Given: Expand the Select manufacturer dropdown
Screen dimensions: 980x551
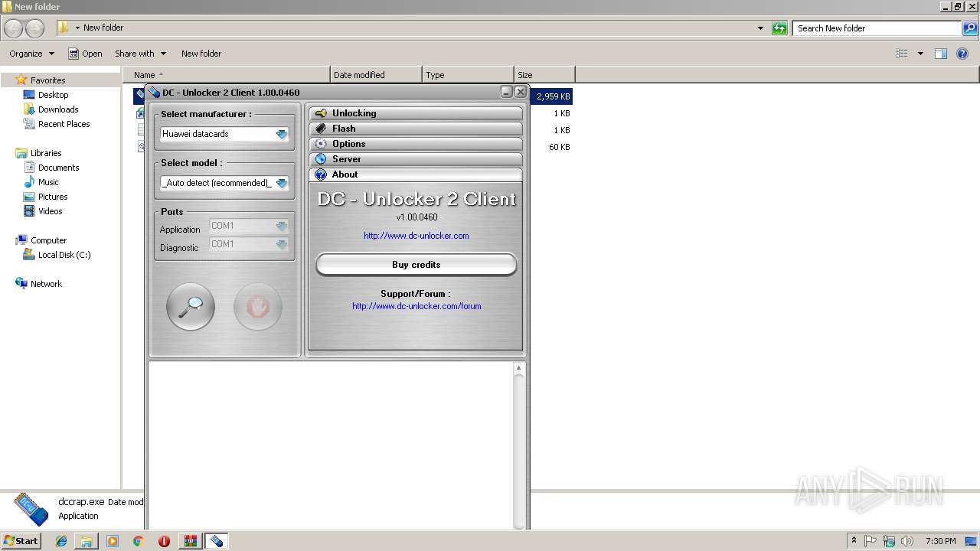Looking at the screenshot, I should pos(282,134).
